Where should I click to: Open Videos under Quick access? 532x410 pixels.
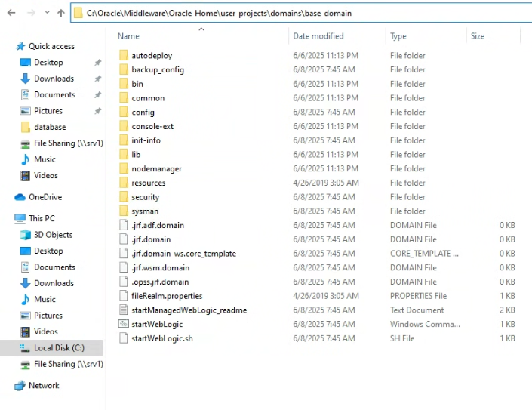click(46, 175)
